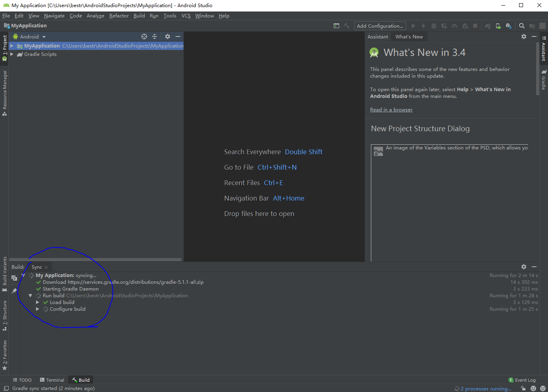The width and height of the screenshot is (548, 392).
Task: Toggle the Gradle side tool window
Action: click(x=544, y=80)
